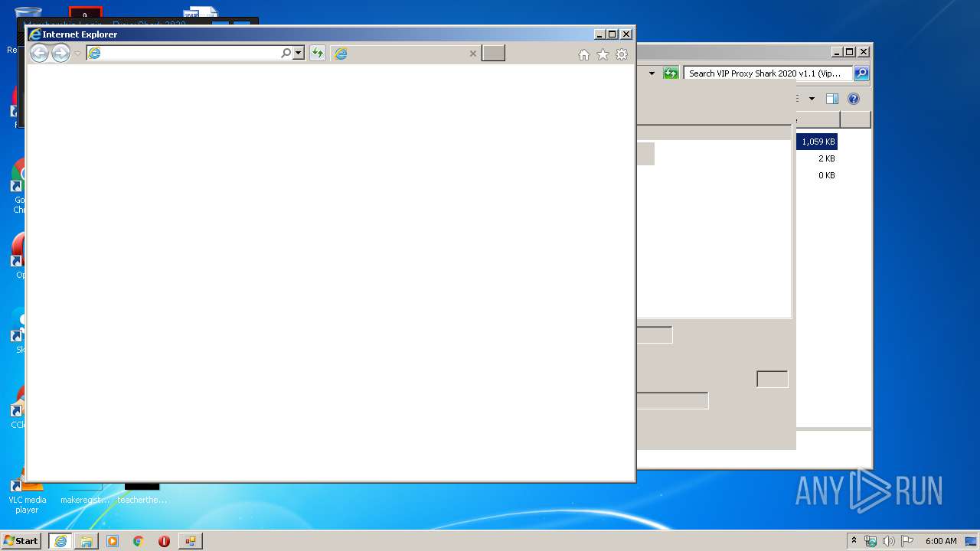Image resolution: width=980 pixels, height=551 pixels.
Task: Open the Windows Start menu
Action: coord(21,540)
